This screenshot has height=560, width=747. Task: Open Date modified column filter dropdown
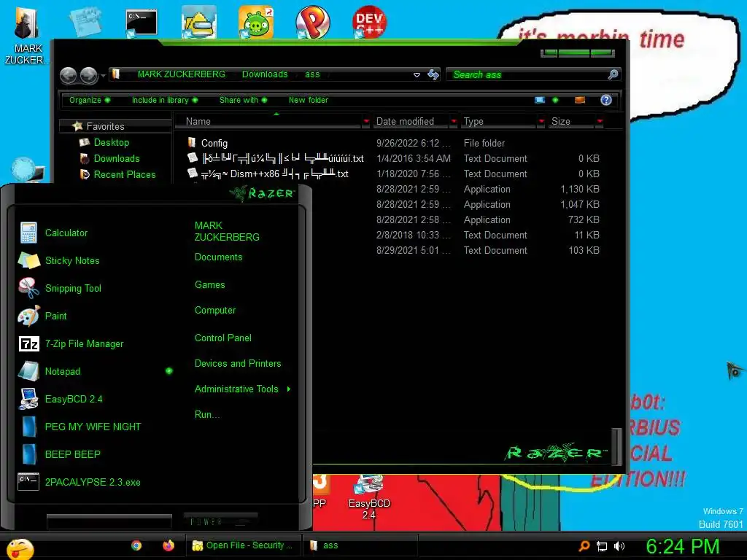click(x=454, y=122)
